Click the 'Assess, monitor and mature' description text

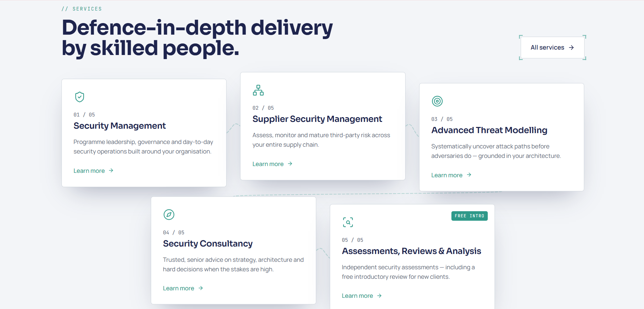coord(321,140)
